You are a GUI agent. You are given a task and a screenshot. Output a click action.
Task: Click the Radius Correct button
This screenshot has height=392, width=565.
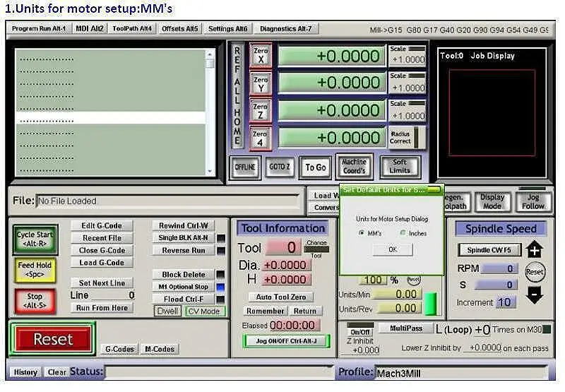407,138
